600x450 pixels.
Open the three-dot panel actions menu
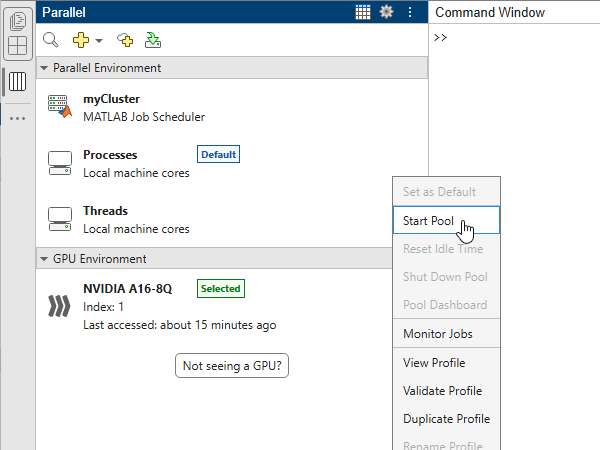pos(410,12)
